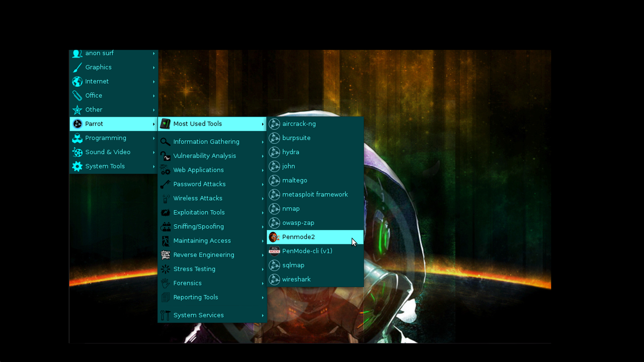Click the Wireless Attacks icon
This screenshot has width=644, height=362.
point(165,198)
